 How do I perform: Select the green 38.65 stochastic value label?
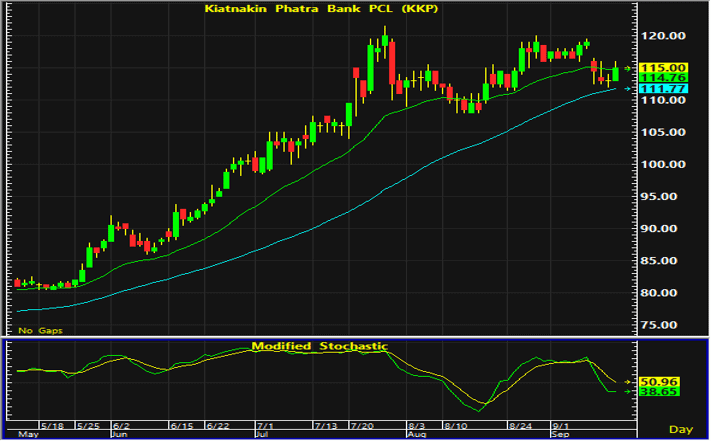[x=659, y=392]
